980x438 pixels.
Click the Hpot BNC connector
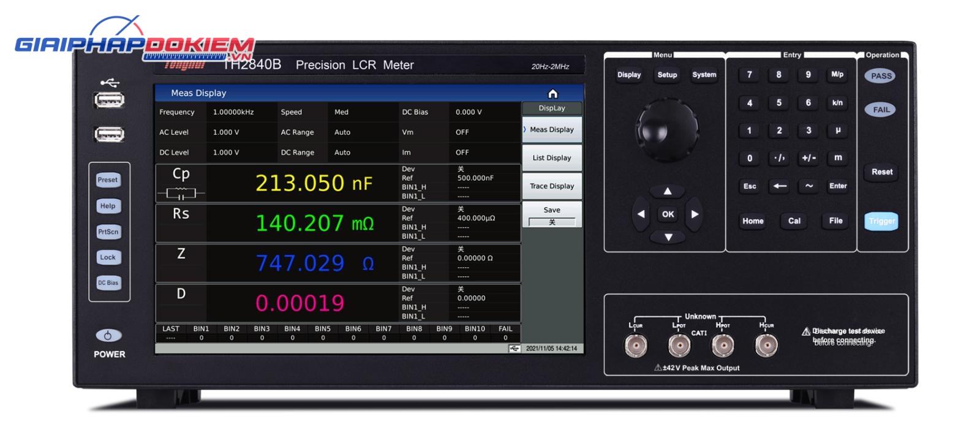click(x=723, y=346)
